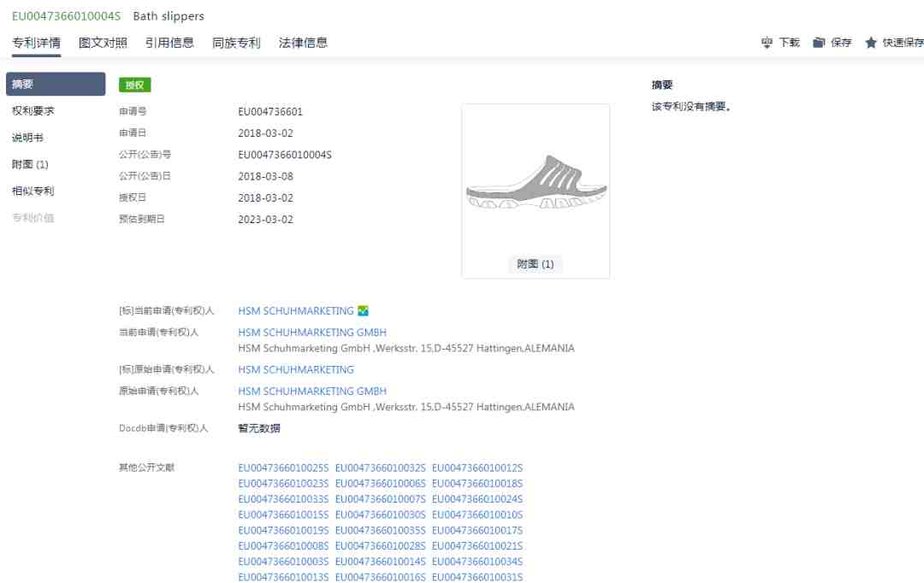The width and height of the screenshot is (924, 583).
Task: Click the original applicant HSM SCHUHMARKETING link
Action: pos(296,370)
